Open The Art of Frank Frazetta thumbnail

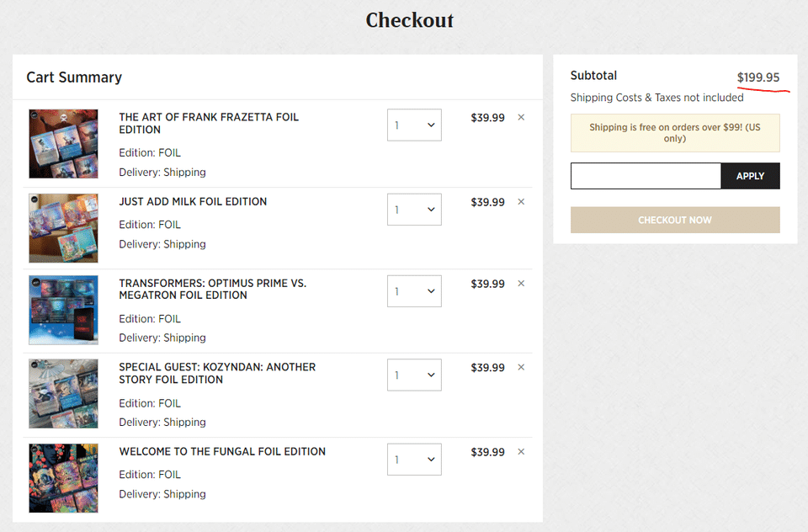click(63, 144)
